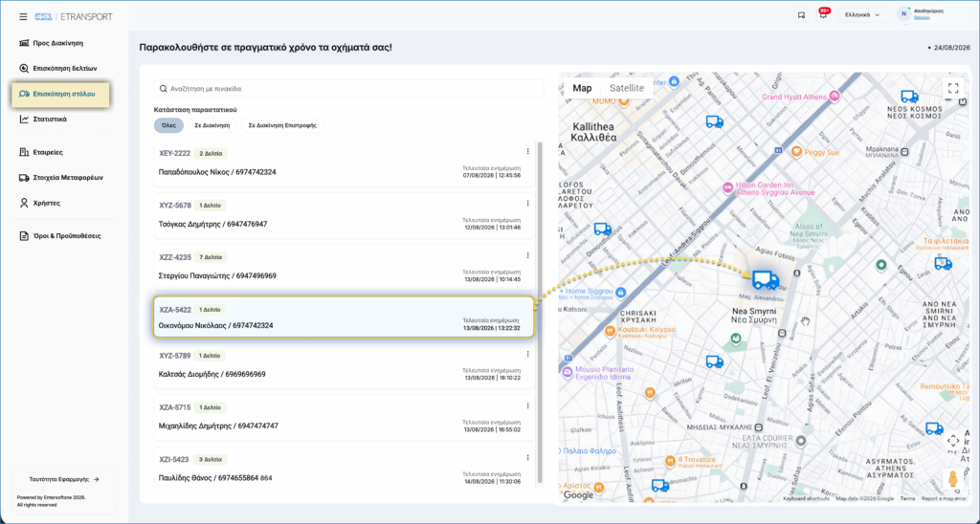The image size is (980, 524).
Task: Filter by Σε Διακίνηση status
Action: tap(212, 125)
